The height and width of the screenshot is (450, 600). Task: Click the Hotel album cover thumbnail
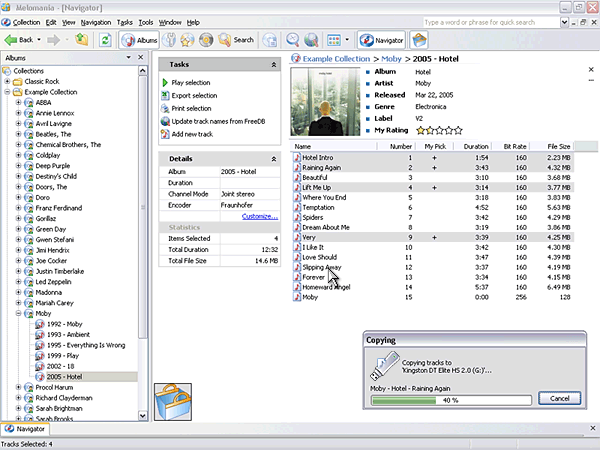(325, 102)
